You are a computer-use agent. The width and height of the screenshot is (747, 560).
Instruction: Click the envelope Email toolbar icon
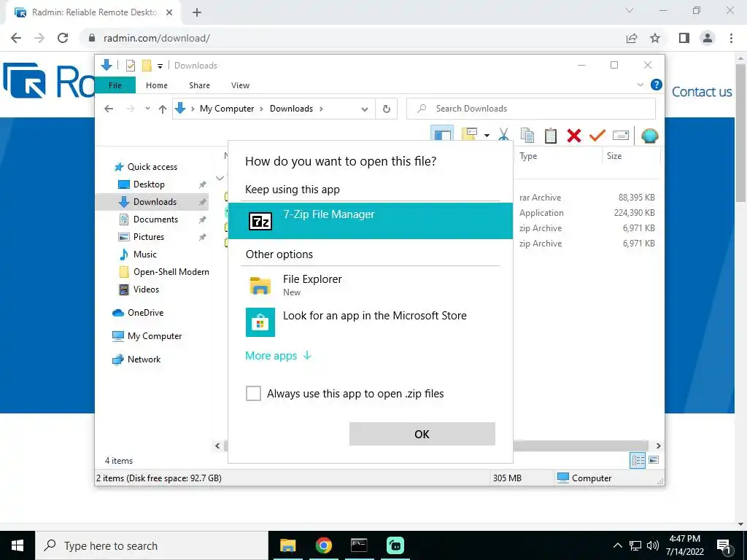[x=620, y=135]
